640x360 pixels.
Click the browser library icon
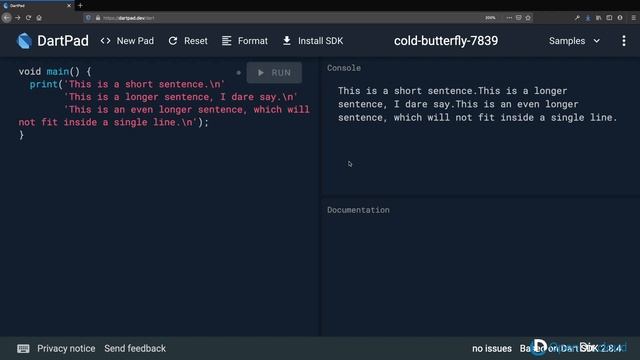(598, 18)
